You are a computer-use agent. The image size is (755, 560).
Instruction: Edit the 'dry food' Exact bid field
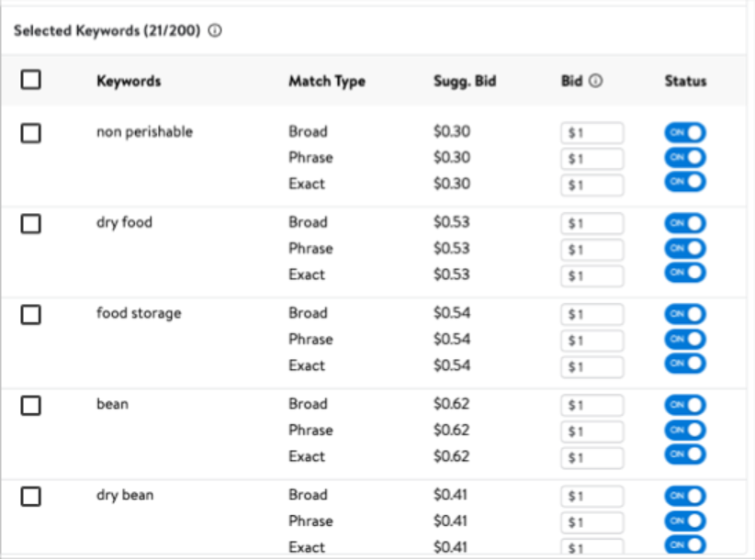(x=592, y=275)
